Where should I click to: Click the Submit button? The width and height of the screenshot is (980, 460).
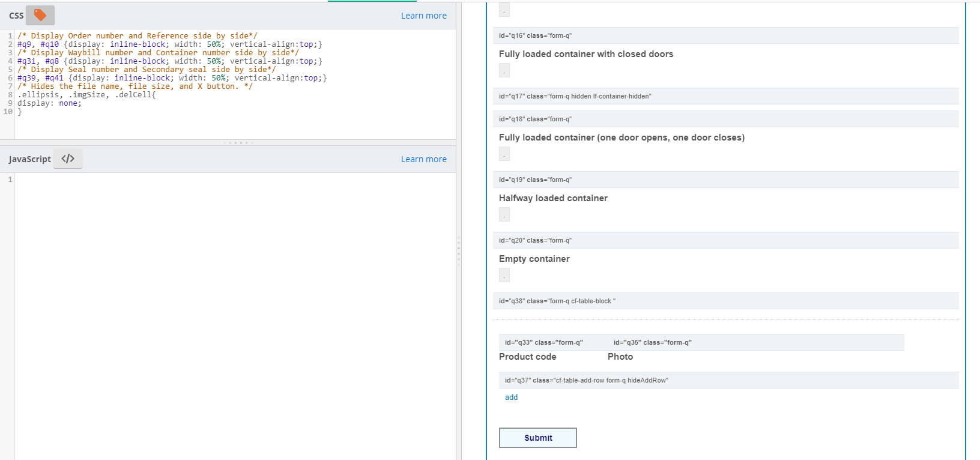[x=537, y=438]
